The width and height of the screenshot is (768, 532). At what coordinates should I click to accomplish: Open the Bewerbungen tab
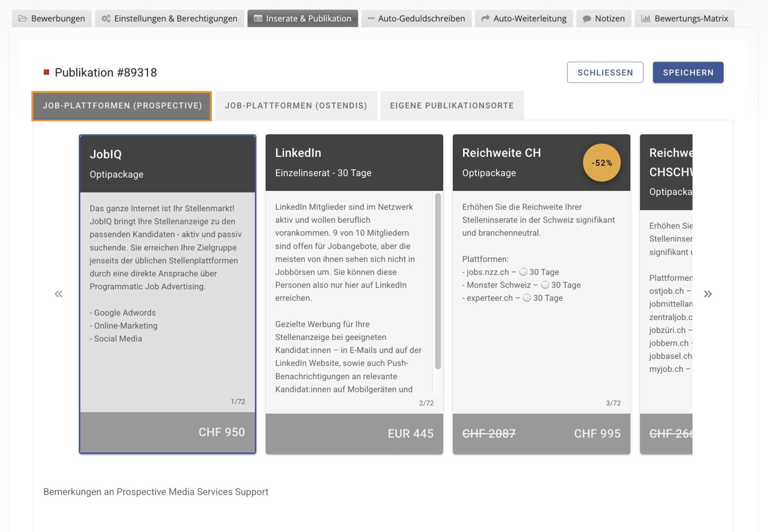52,18
